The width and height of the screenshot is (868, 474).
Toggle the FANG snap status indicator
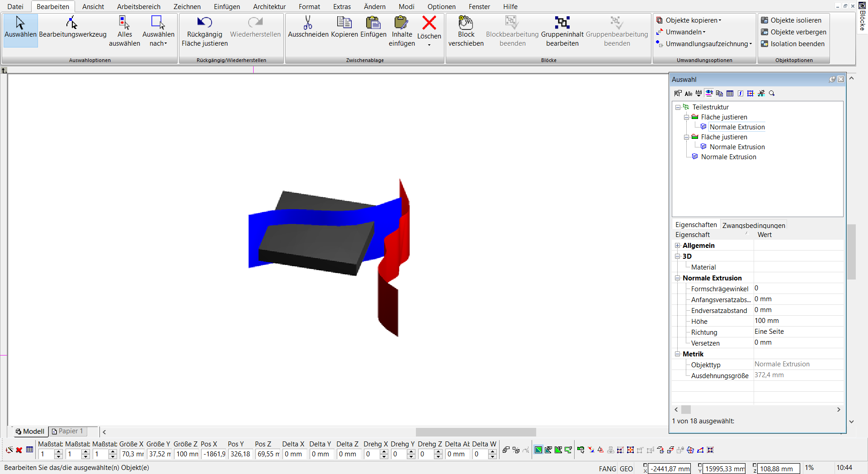[x=607, y=469]
